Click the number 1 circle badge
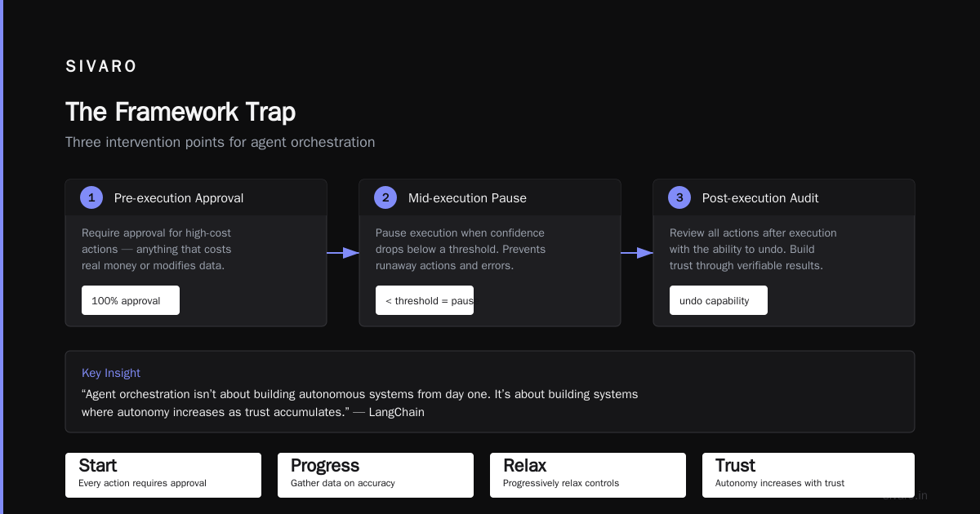 coord(91,197)
